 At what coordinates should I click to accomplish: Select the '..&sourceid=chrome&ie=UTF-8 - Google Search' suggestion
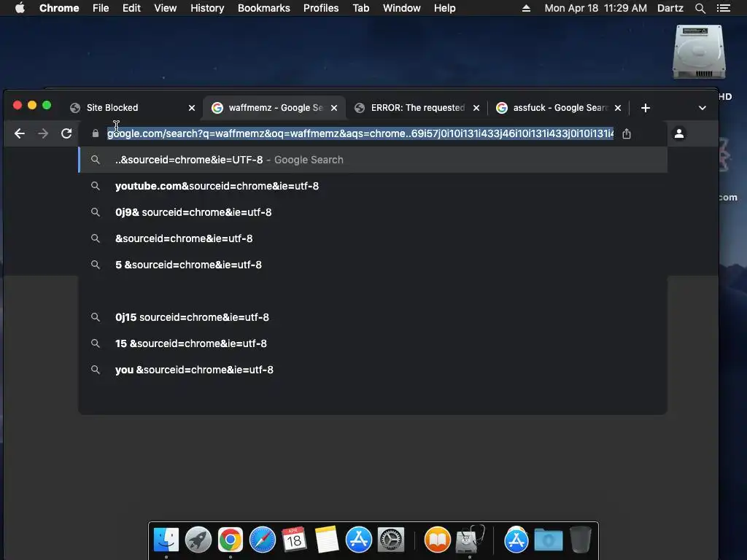373,160
